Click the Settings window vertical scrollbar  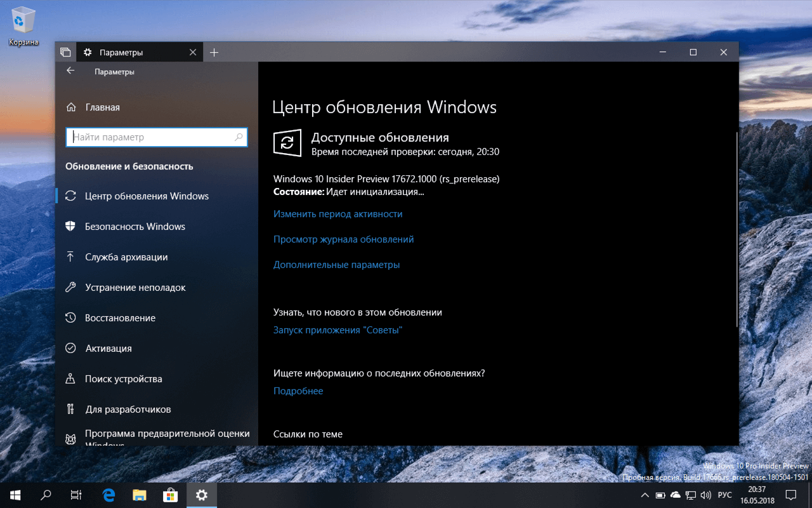[736, 229]
